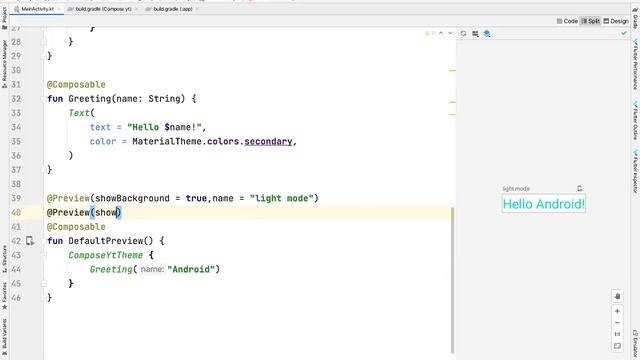Click '@Preview(show' on line 40

pyautogui.click(x=82, y=213)
